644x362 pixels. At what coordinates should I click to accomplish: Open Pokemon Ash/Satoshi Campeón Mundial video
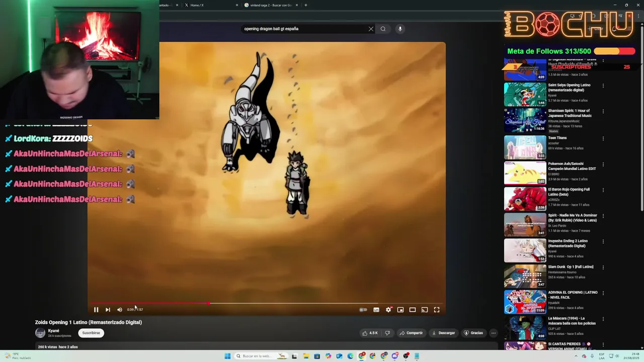point(525,172)
